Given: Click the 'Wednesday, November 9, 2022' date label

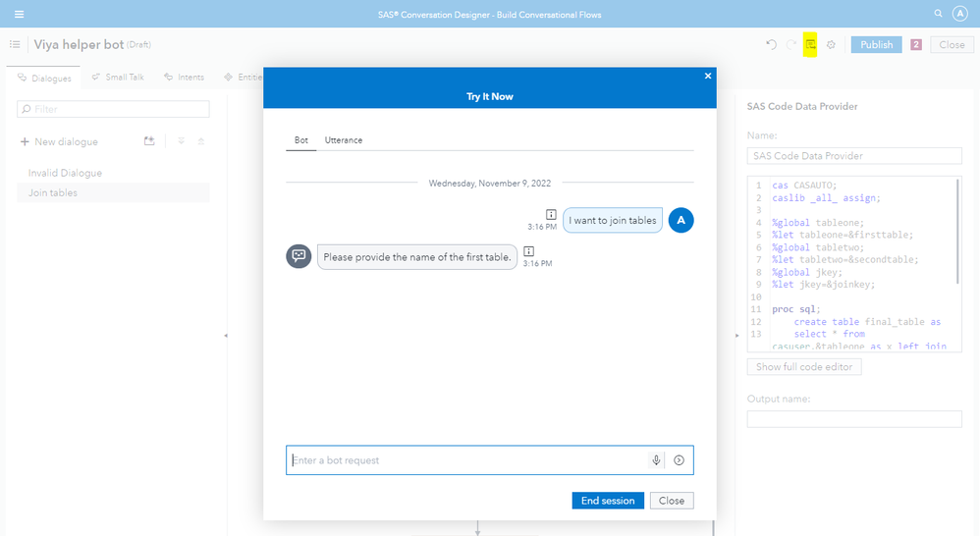Looking at the screenshot, I should 489,183.
